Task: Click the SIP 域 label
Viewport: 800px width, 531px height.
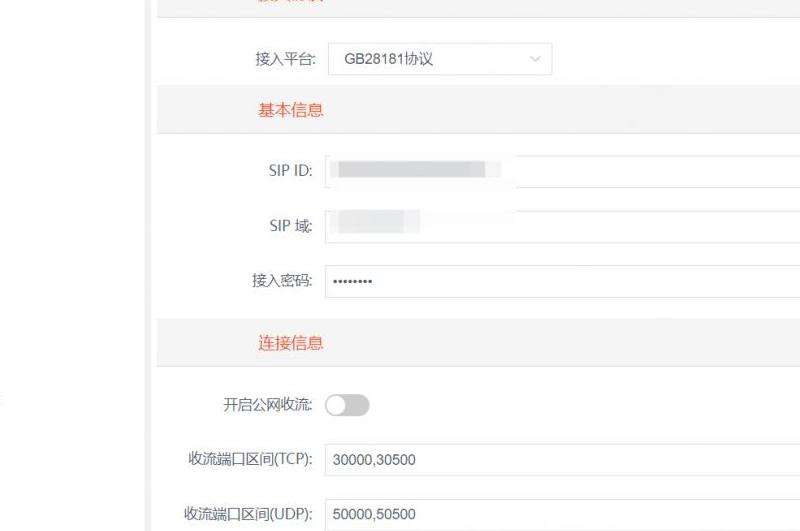Action: (x=291, y=225)
